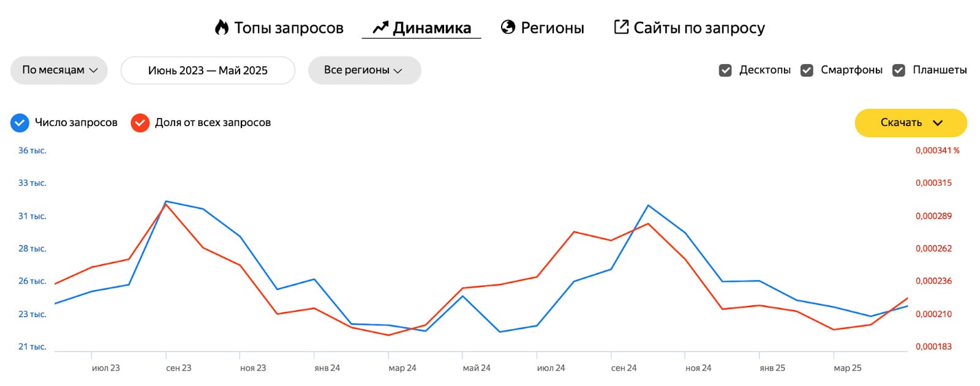980x386 pixels.
Task: Uncheck the Планшеты checkbox
Action: coord(899,70)
